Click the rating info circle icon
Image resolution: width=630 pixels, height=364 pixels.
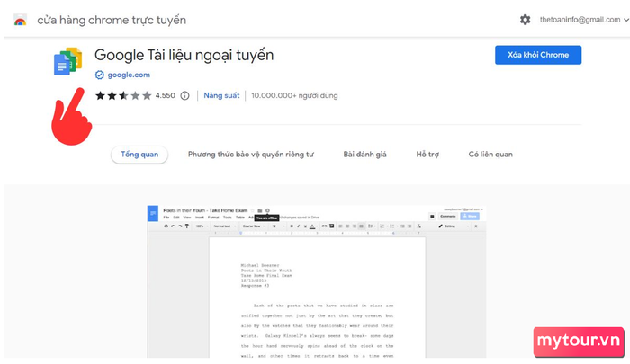point(184,95)
